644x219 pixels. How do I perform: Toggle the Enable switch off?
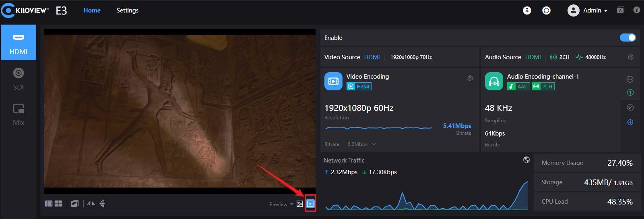point(628,38)
